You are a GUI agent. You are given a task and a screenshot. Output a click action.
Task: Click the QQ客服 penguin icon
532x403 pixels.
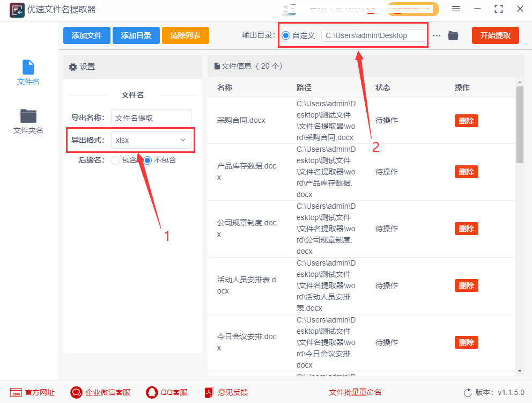(x=152, y=392)
